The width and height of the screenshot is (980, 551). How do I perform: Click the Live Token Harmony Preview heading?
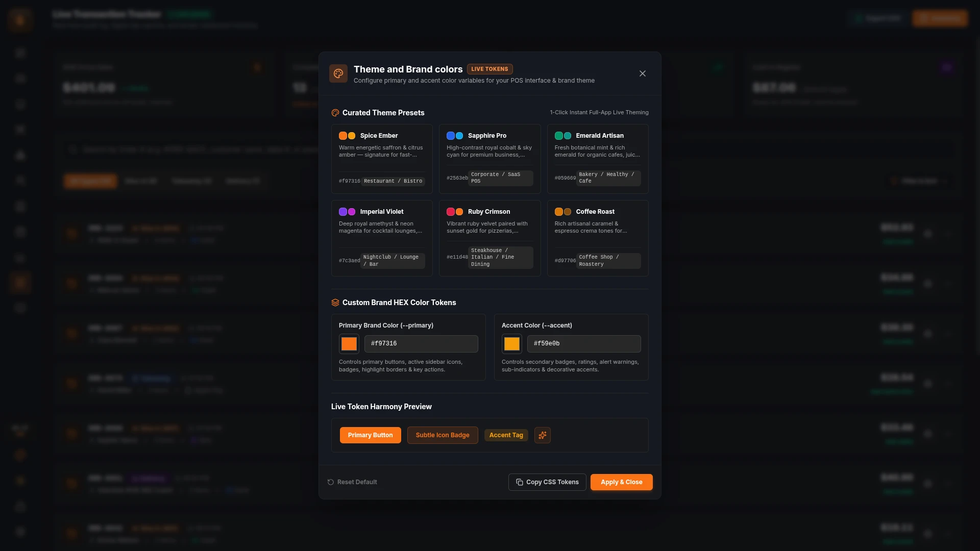click(381, 407)
